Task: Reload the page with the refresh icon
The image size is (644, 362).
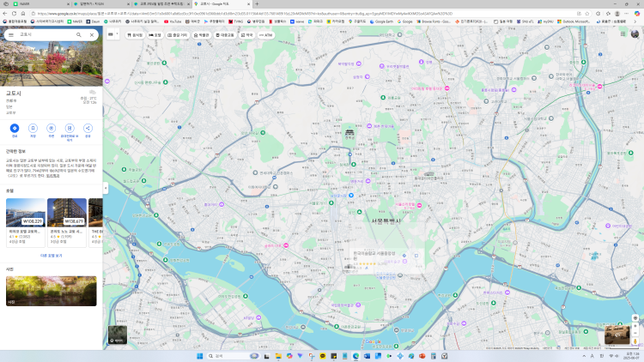Action: point(14,14)
